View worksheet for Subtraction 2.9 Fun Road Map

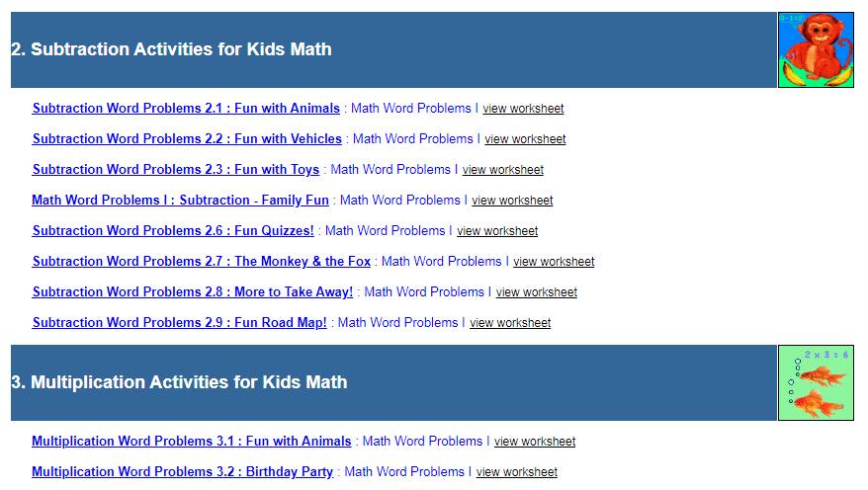point(510,323)
